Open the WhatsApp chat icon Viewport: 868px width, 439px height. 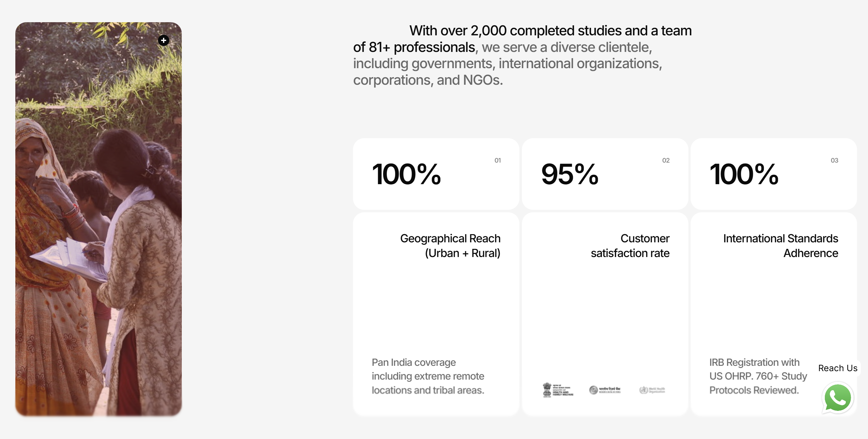pyautogui.click(x=838, y=398)
